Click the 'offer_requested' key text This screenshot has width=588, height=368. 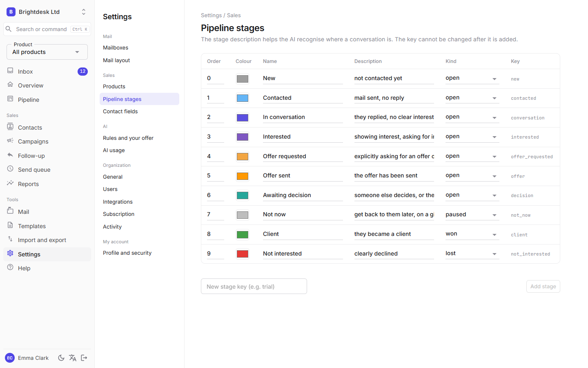[532, 157]
